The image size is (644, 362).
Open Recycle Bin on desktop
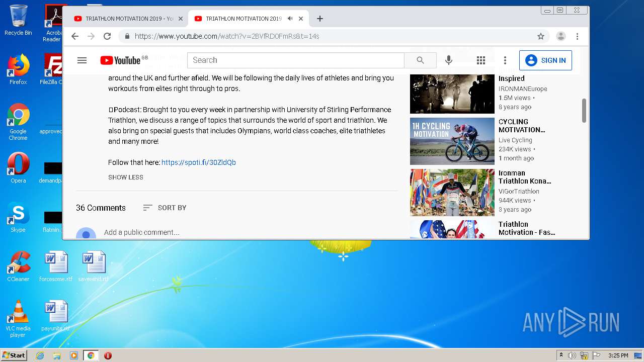18,20
